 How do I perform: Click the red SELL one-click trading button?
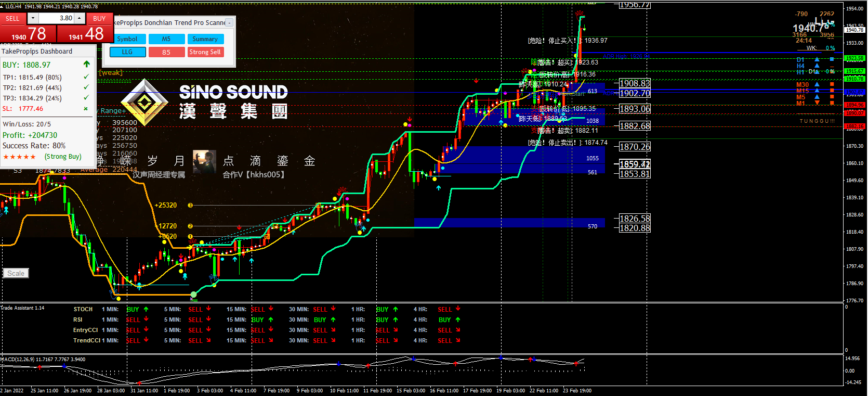click(12, 18)
